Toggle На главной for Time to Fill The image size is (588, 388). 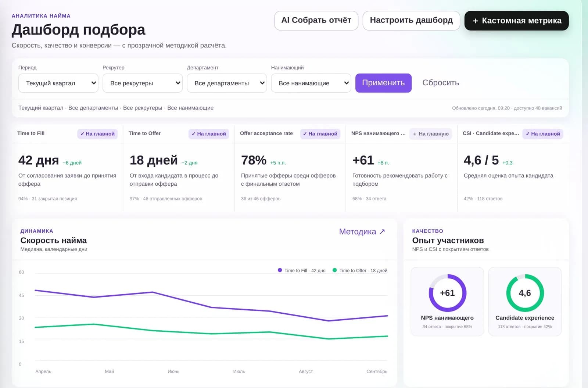[97, 134]
